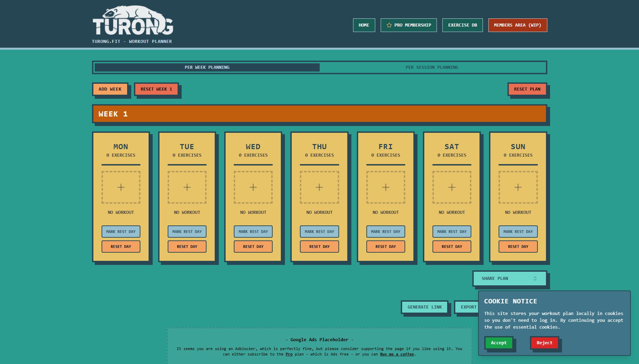Image resolution: width=639 pixels, height=364 pixels.
Task: Expand the Share Plan dropdown
Action: pyautogui.click(x=509, y=279)
